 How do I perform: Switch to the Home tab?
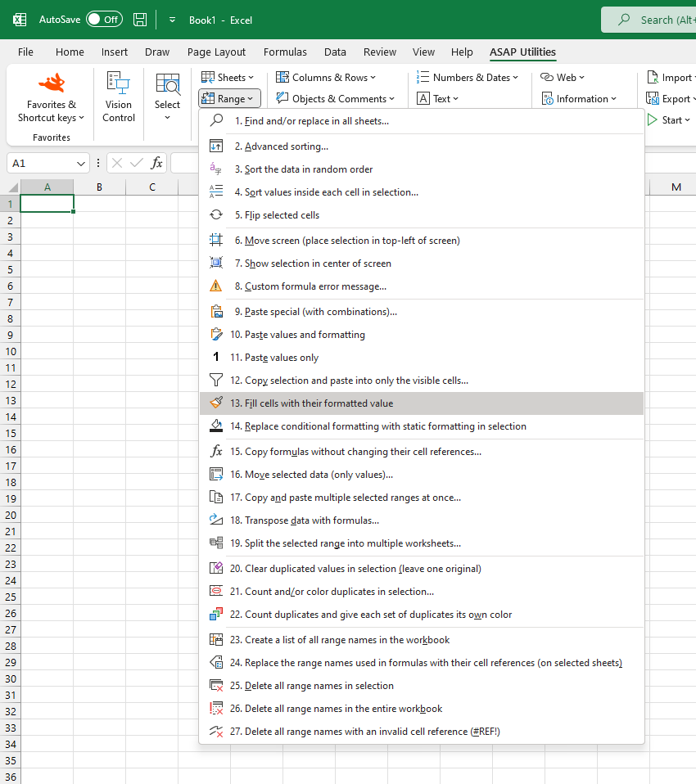[x=70, y=52]
